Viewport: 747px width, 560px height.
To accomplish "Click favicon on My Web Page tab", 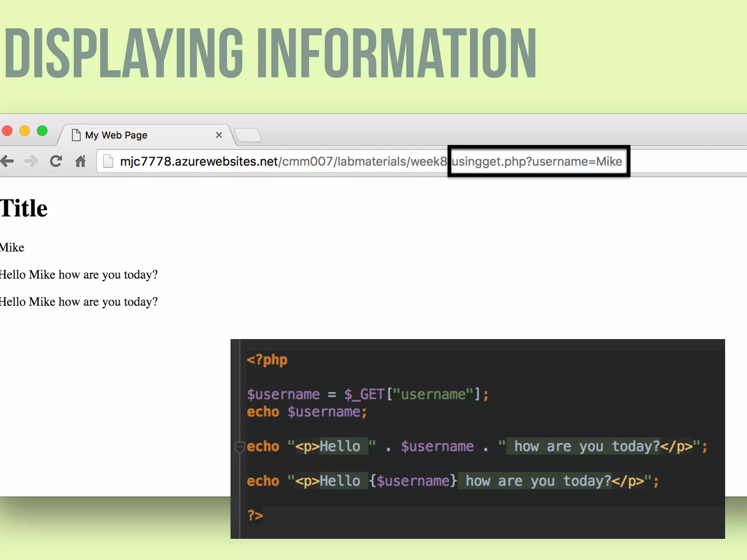I will (76, 135).
